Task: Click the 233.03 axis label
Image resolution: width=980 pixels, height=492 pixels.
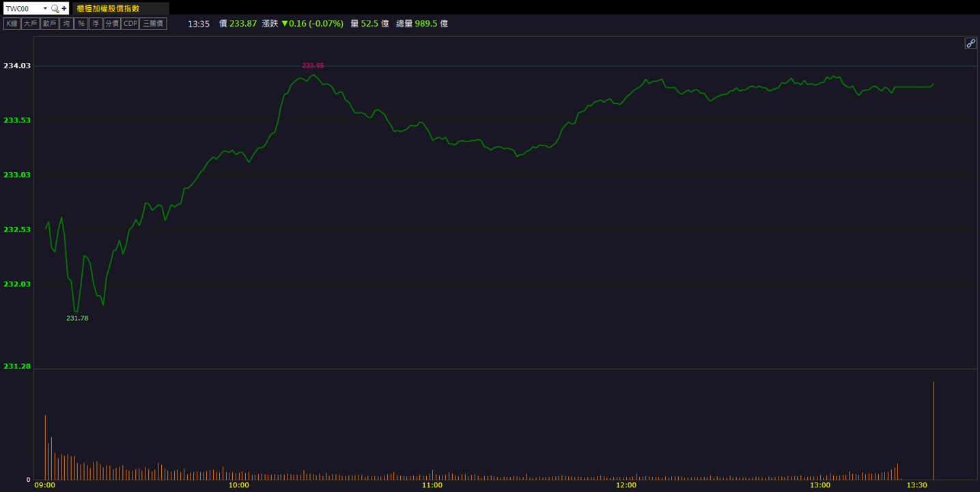Action: pyautogui.click(x=17, y=175)
